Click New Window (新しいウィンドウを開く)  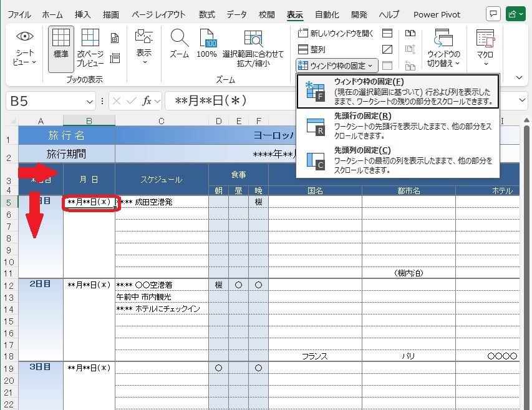(x=337, y=33)
